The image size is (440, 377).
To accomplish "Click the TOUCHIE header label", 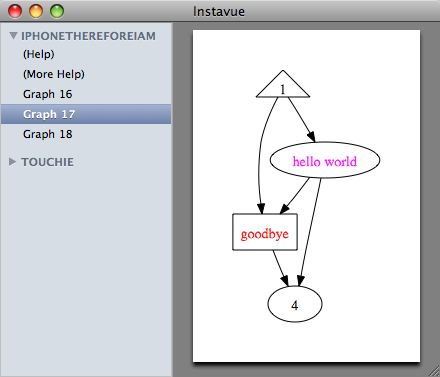I will 47,162.
